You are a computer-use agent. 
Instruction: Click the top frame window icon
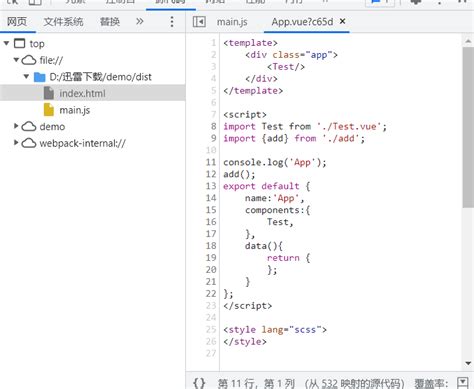[x=19, y=43]
